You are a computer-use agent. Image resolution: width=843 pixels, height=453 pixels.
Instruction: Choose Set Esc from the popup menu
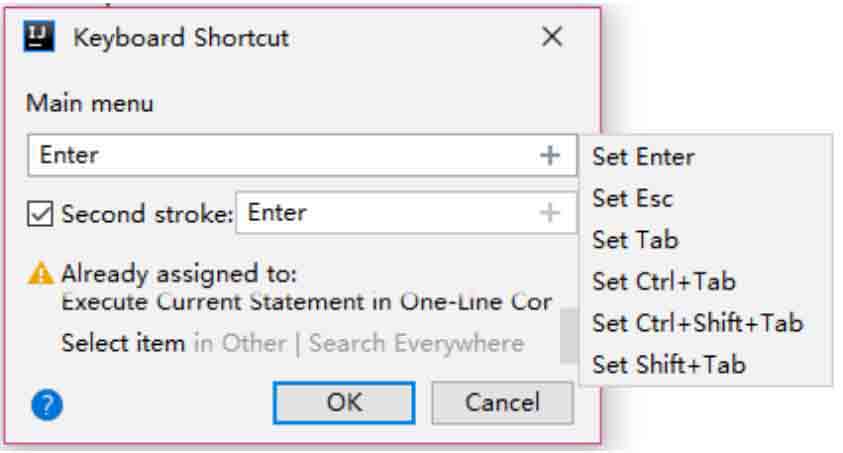(632, 198)
